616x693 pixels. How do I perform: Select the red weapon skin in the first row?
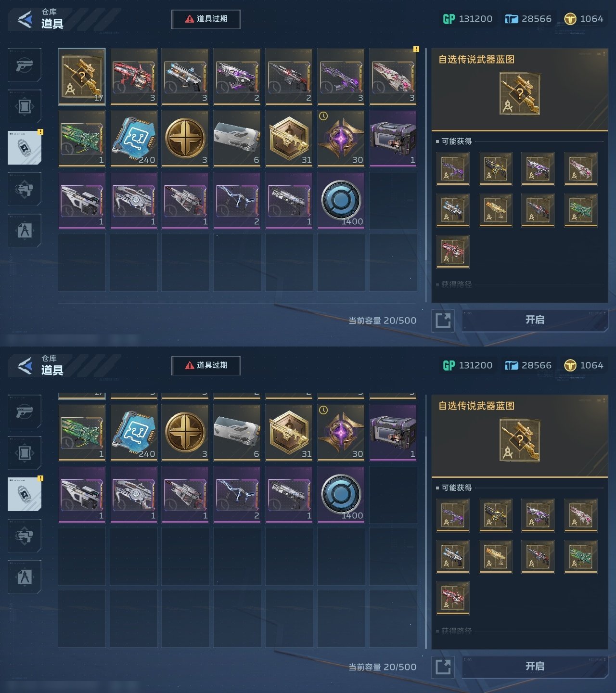point(134,77)
